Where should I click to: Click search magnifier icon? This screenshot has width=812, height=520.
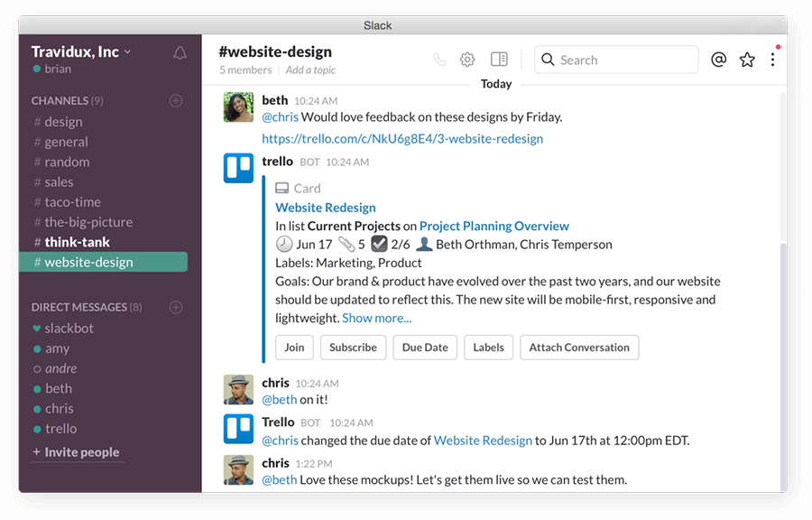[548, 60]
